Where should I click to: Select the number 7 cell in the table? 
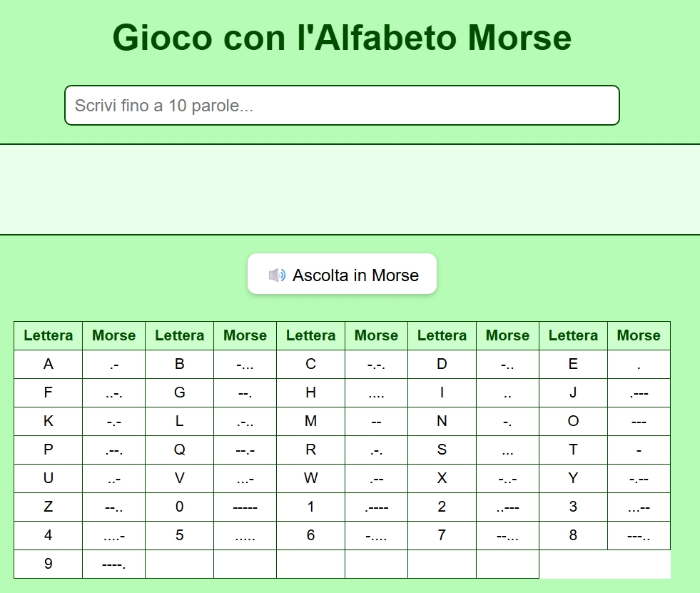click(x=442, y=535)
